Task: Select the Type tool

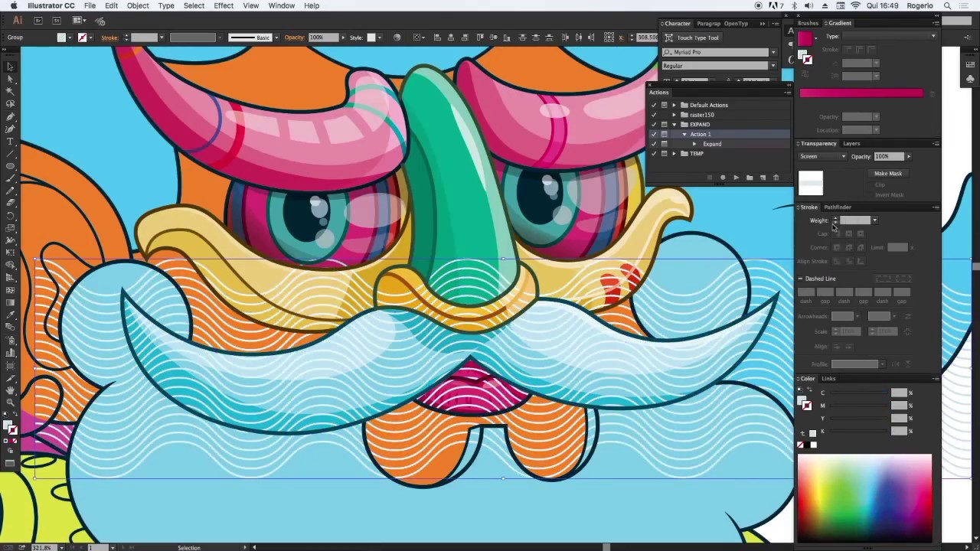Action: [11, 141]
